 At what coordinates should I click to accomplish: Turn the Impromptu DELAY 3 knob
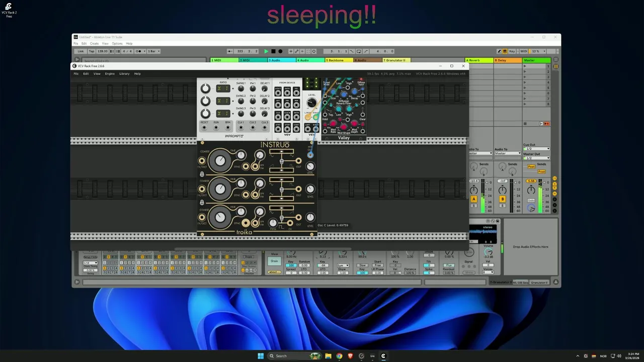point(264,114)
